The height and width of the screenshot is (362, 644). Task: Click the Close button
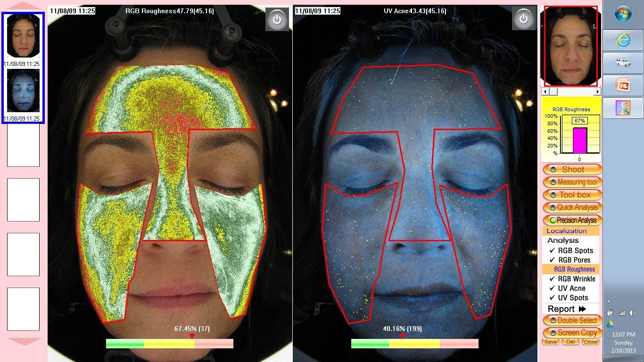(590, 342)
